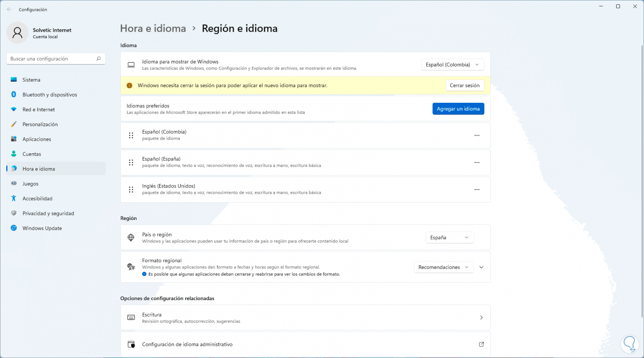Open Red e Internet settings

click(56, 109)
